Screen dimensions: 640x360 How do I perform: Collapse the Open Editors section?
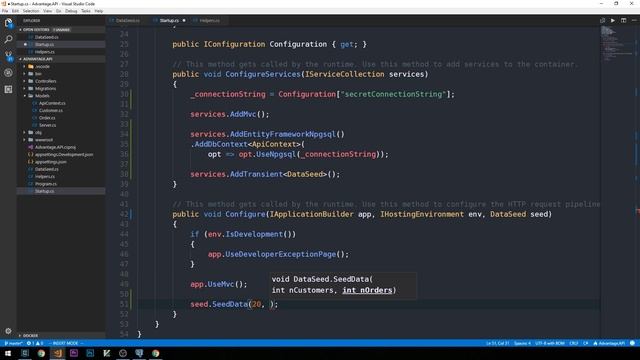click(x=36, y=30)
